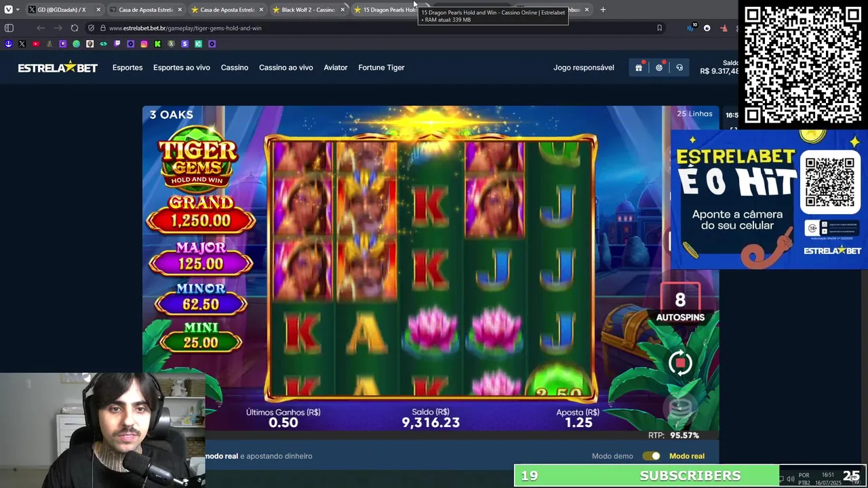Click the MINI 25.00 jackpot label
The height and width of the screenshot is (488, 868).
click(x=201, y=335)
